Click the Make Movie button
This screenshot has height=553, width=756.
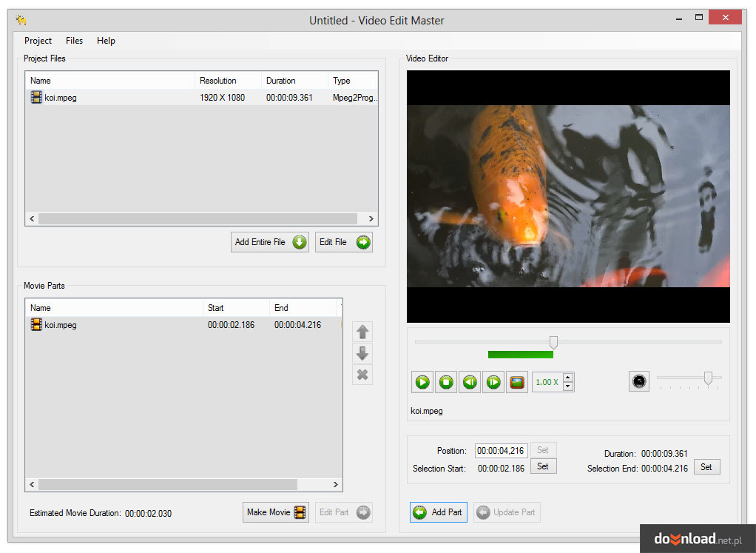tap(276, 512)
